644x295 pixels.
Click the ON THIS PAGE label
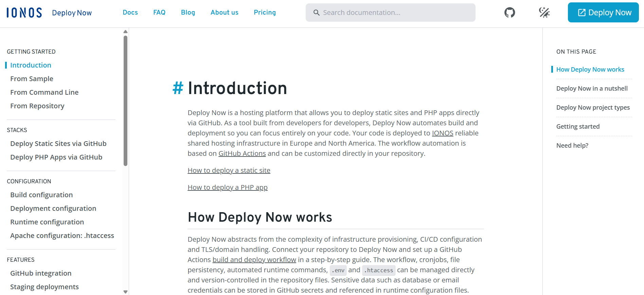tap(576, 52)
